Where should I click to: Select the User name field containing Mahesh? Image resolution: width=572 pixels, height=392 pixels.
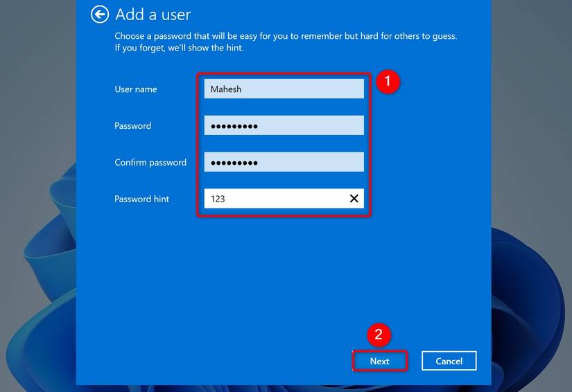(x=284, y=89)
